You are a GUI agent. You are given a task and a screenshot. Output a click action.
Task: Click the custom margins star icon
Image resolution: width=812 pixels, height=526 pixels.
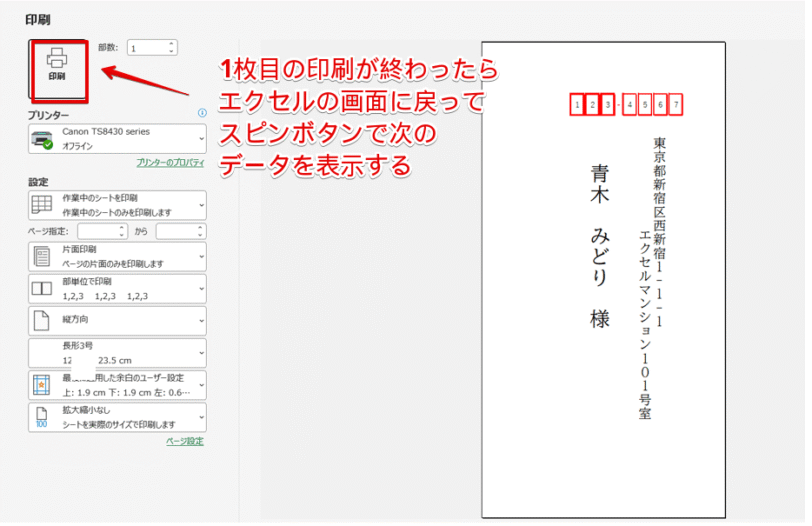point(41,385)
